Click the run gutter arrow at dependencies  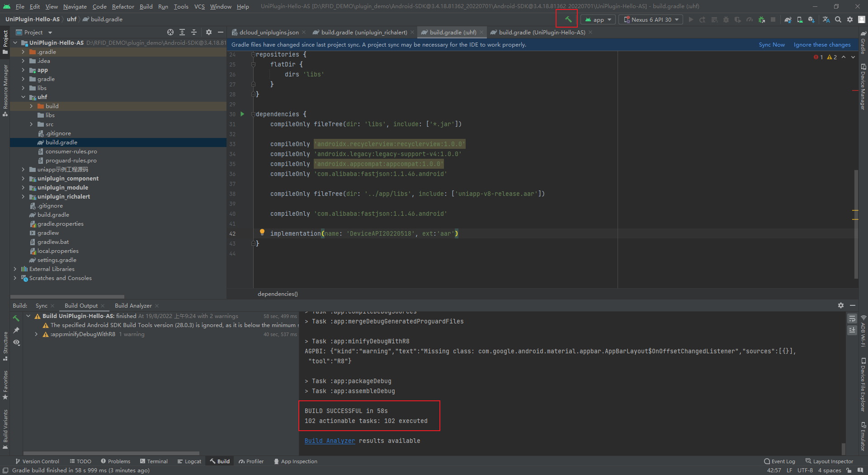(x=242, y=114)
